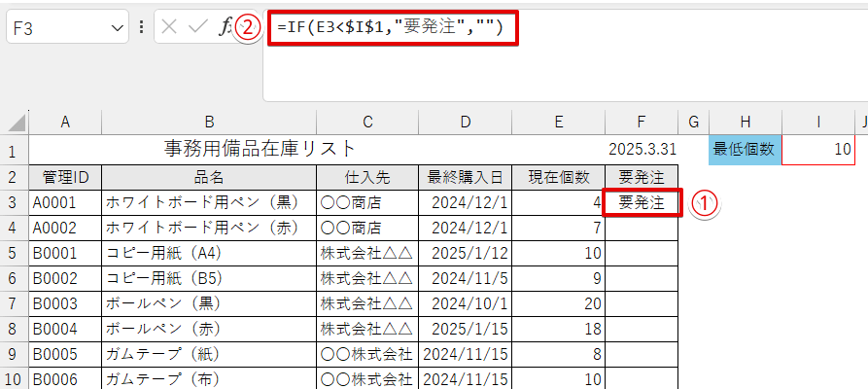Screen dimensions: 868x389
Task: Select column A header
Action: 65,122
